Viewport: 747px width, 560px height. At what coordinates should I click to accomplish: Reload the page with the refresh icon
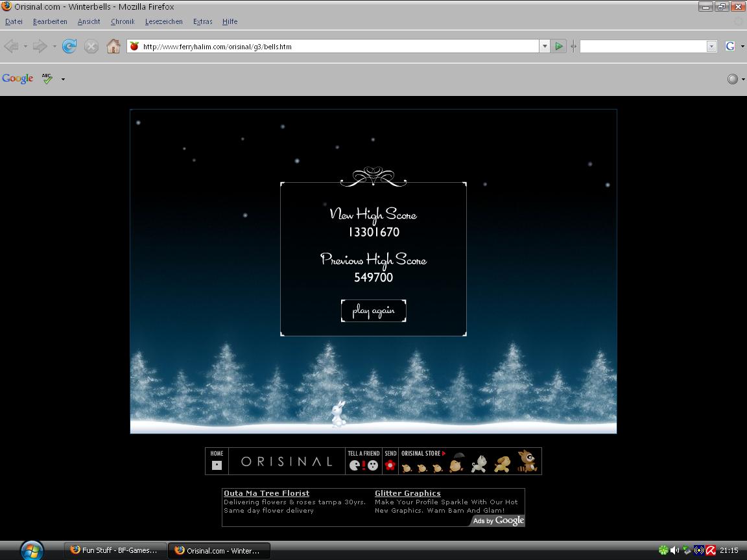[69, 46]
